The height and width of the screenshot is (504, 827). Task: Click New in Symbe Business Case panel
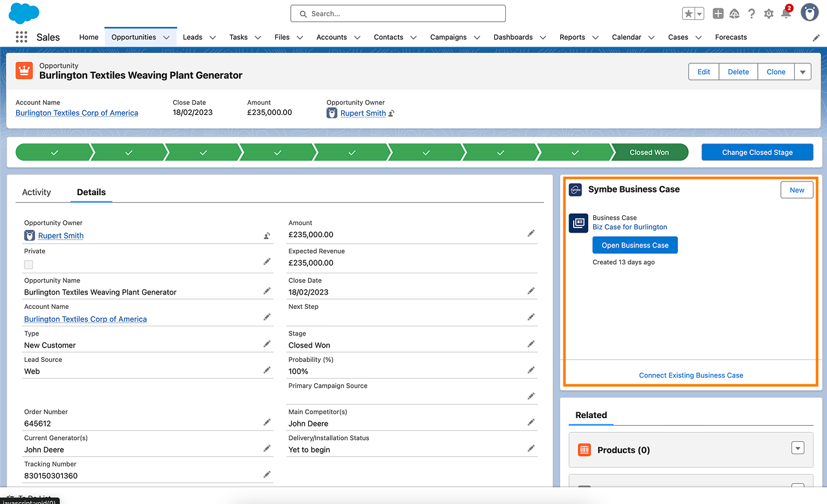pyautogui.click(x=797, y=190)
